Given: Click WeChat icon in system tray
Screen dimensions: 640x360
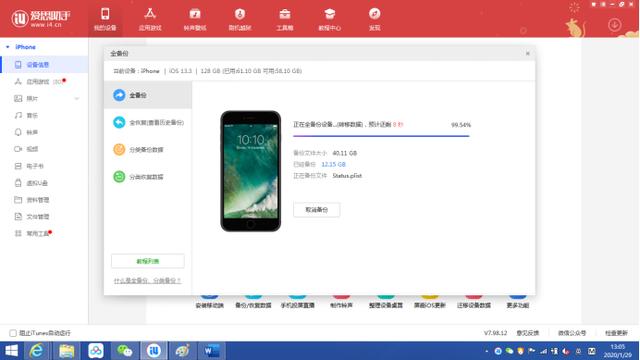Looking at the screenshot, I should [x=509, y=351].
